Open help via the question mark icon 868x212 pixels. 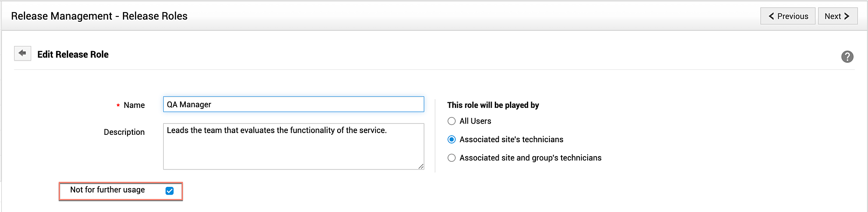pos(847,57)
